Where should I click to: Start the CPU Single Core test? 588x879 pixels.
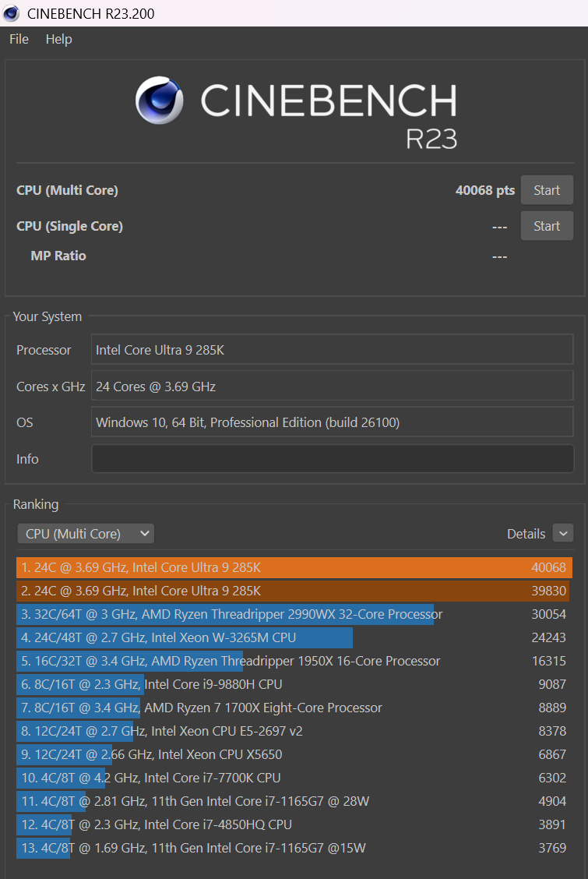[547, 226]
